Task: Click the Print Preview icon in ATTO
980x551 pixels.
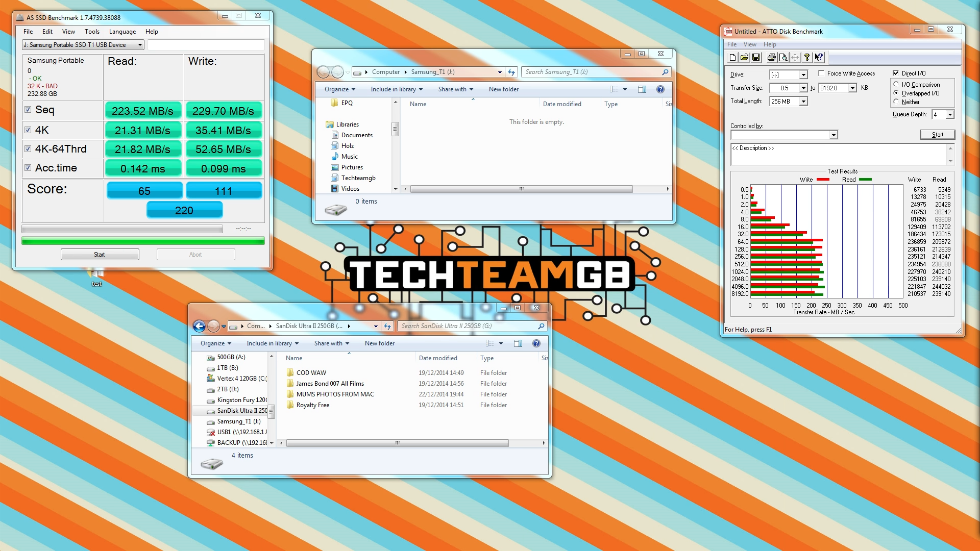Action: tap(783, 58)
